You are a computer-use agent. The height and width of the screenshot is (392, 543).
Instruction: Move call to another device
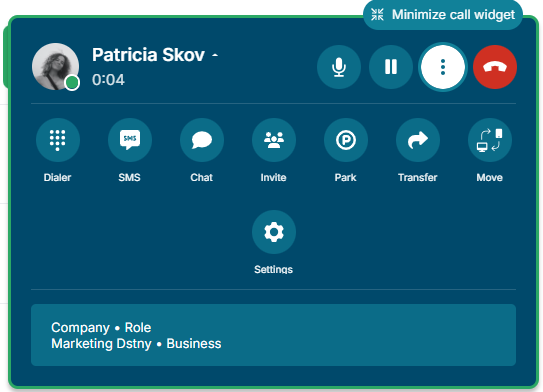[490, 140]
